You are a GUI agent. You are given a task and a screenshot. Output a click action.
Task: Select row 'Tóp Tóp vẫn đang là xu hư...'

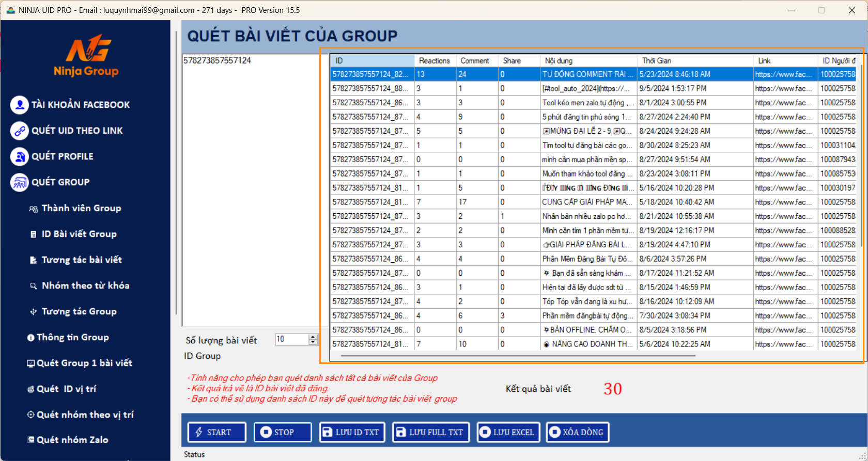pos(593,301)
